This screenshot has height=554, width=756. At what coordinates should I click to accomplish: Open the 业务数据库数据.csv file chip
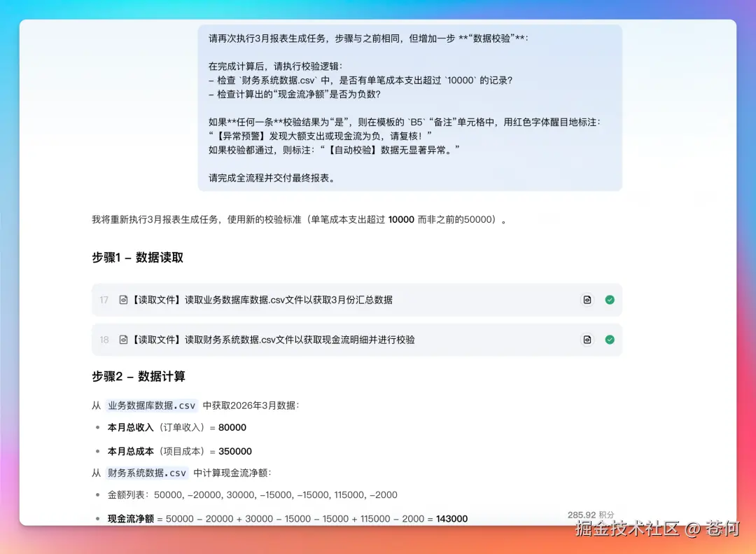150,406
